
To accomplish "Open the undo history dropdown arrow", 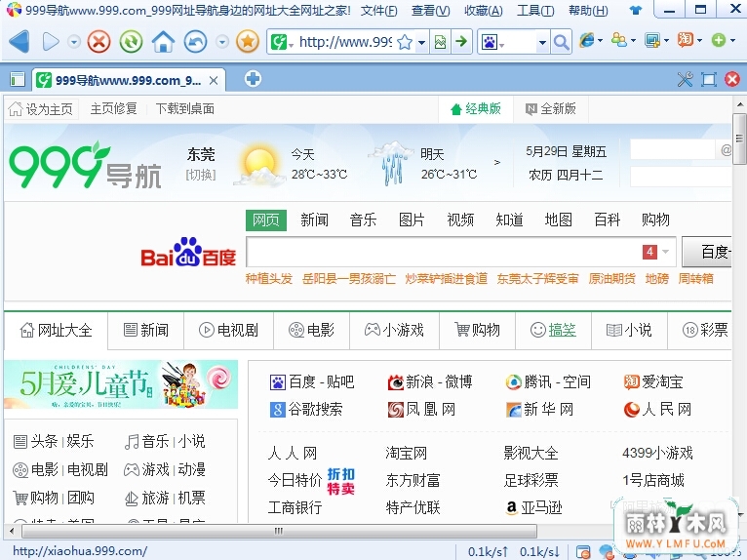I will [222, 42].
